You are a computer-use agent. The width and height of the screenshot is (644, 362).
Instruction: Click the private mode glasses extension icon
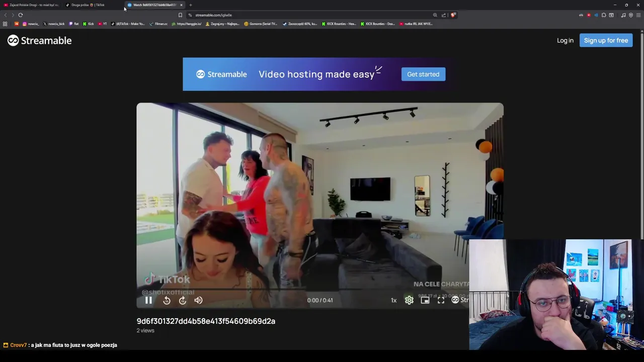click(x=581, y=15)
